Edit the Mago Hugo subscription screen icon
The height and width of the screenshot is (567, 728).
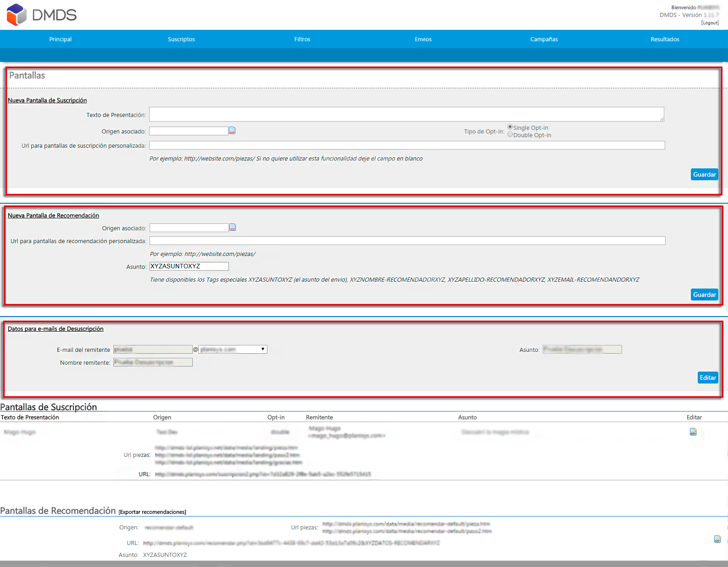(693, 432)
